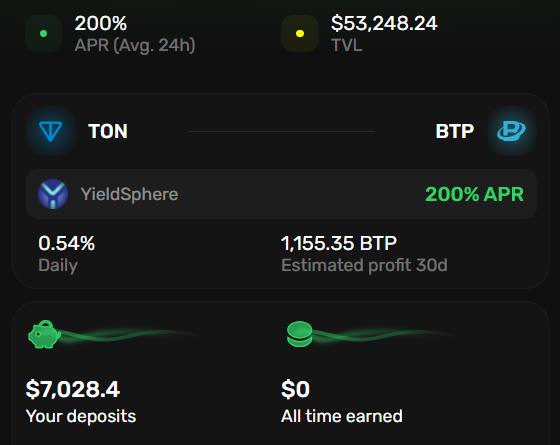Open the YieldSphere logo icon
The height and width of the screenshot is (445, 560).
tap(53, 194)
